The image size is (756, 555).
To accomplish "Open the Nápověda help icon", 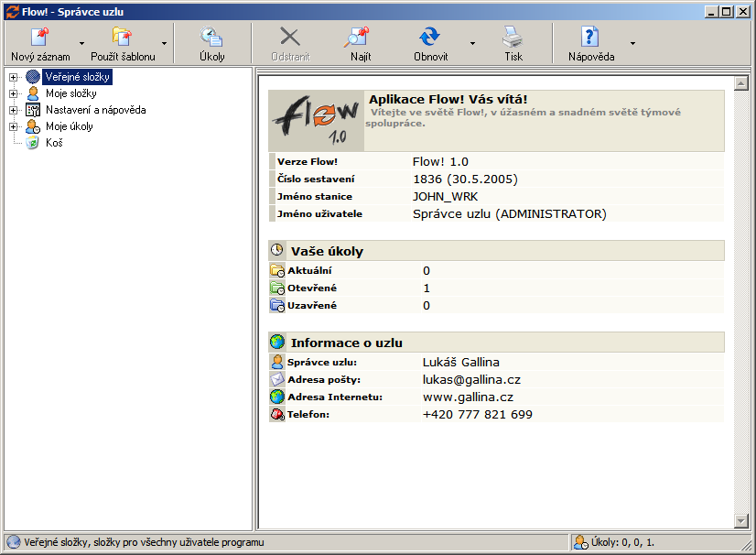I will 590,38.
